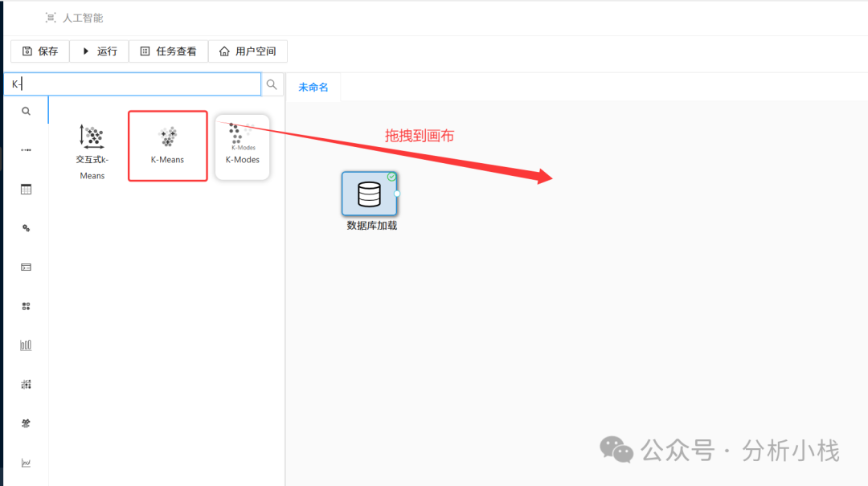Screen dimensions: 868x486
Task: Open the terminal-window category icon in sidebar
Action: tap(26, 268)
